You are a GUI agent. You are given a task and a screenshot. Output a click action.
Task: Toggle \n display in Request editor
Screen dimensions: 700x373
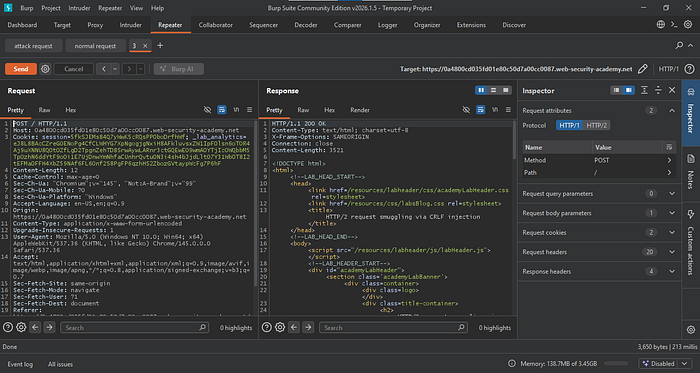[236, 110]
